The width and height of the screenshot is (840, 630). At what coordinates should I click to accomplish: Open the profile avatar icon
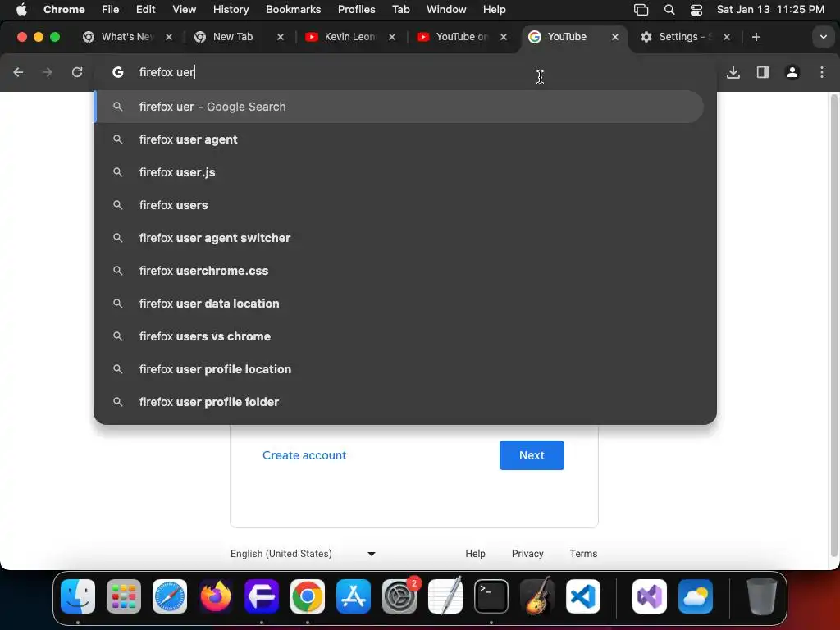(x=792, y=72)
